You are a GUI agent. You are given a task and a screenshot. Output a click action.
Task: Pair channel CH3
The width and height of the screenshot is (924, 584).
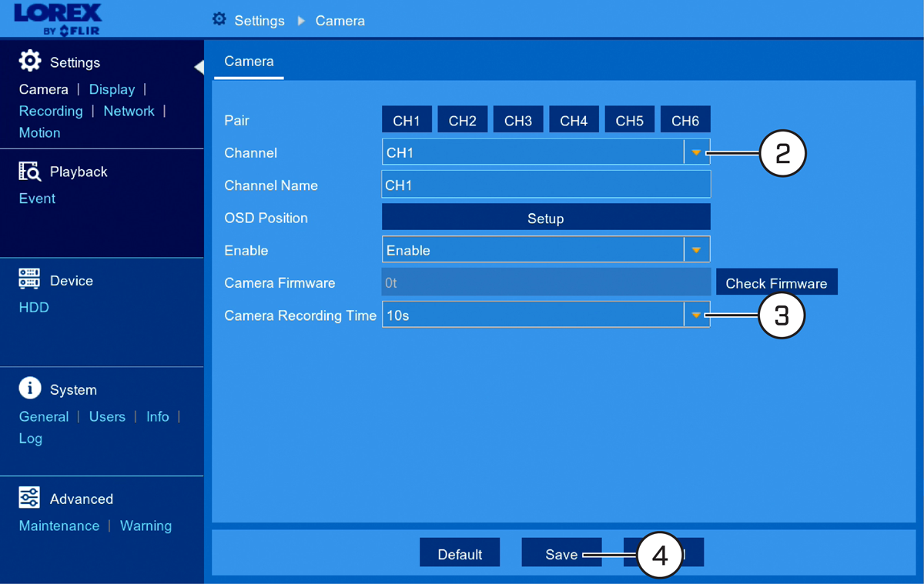click(518, 120)
